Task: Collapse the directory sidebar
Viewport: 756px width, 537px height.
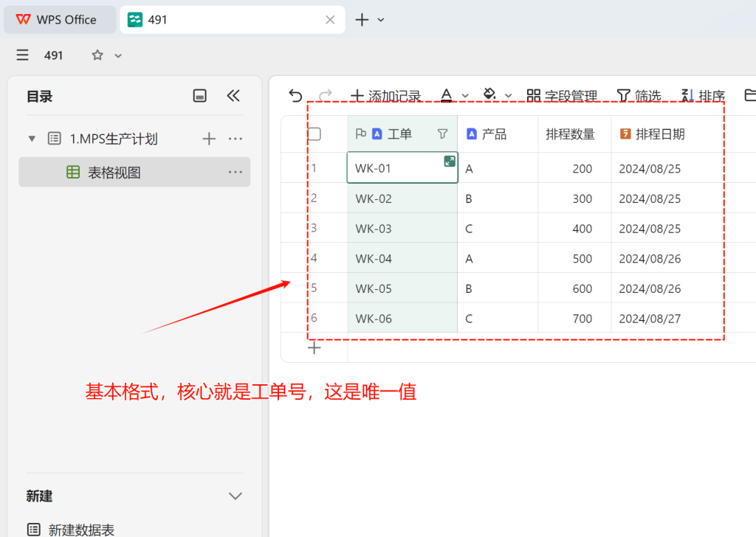Action: coord(233,96)
